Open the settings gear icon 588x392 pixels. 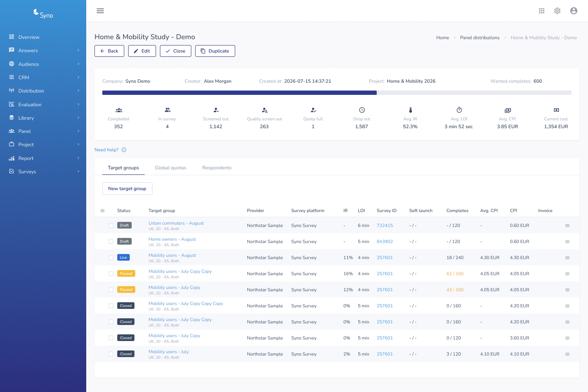point(557,11)
